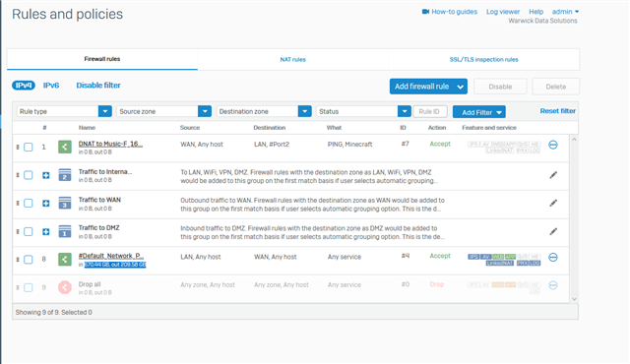Click the Name column header
The image size is (630, 364).
[87, 128]
